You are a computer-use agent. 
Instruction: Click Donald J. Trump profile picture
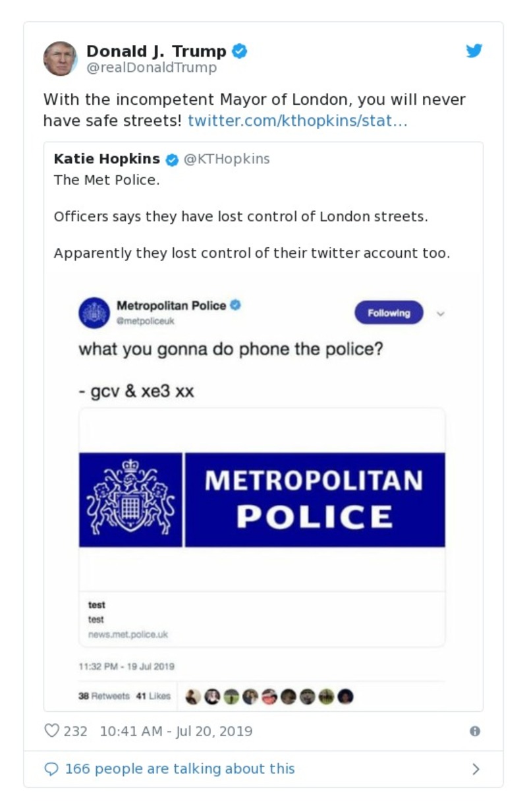(60, 59)
